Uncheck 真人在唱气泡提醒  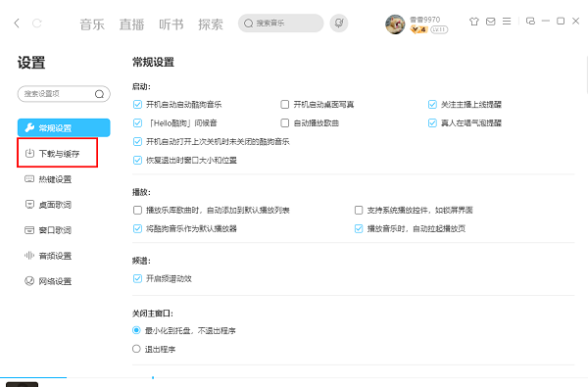432,123
